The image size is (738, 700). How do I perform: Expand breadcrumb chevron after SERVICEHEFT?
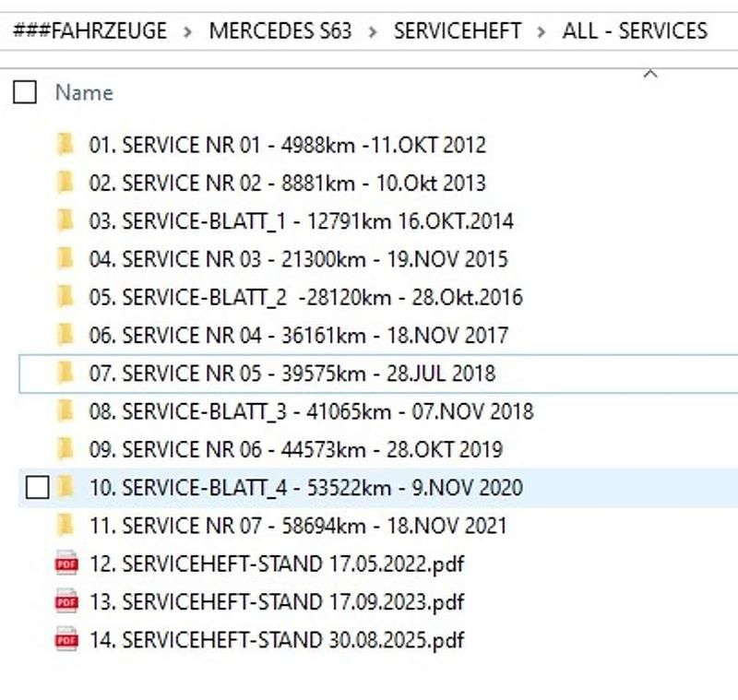pos(542,32)
